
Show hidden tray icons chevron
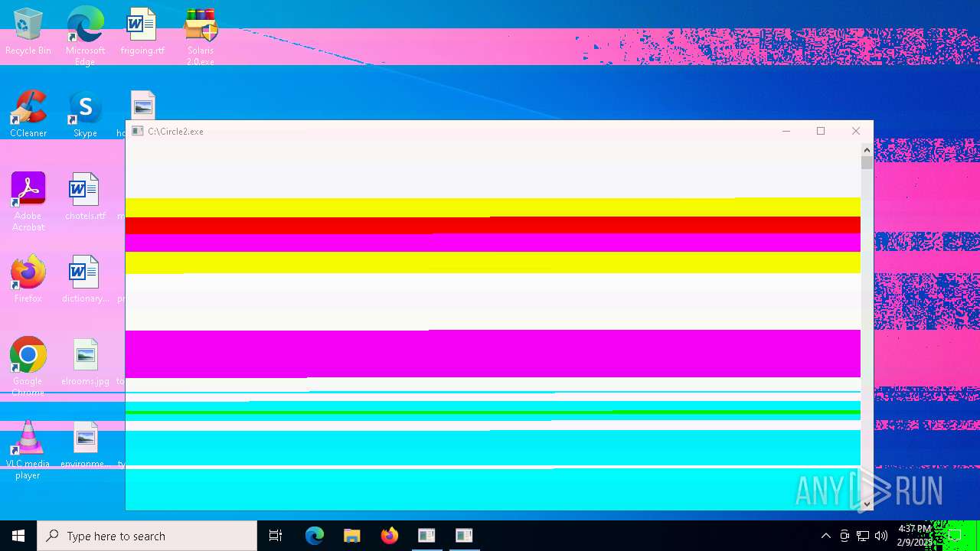point(825,536)
